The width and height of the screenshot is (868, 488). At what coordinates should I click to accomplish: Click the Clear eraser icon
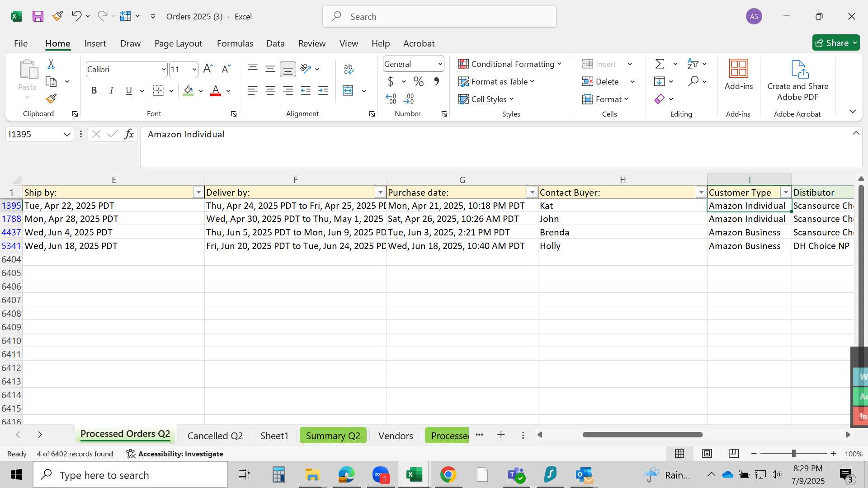[x=660, y=99]
